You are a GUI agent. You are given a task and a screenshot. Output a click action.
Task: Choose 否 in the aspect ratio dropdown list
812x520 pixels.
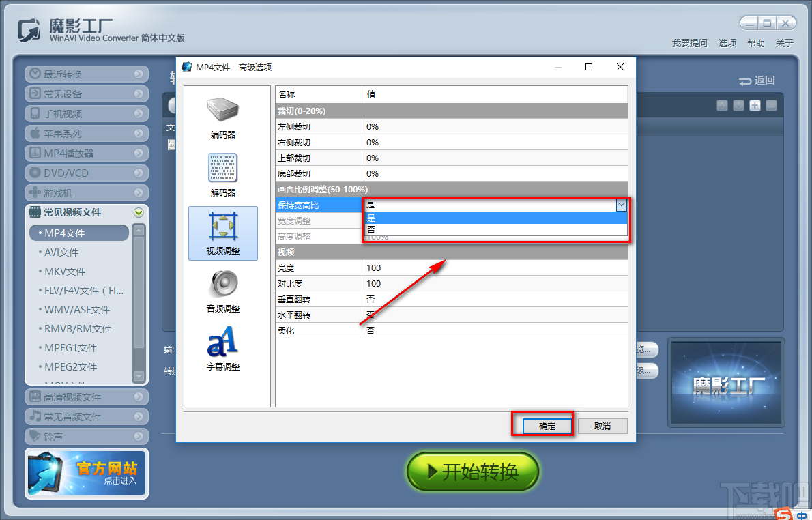point(495,229)
